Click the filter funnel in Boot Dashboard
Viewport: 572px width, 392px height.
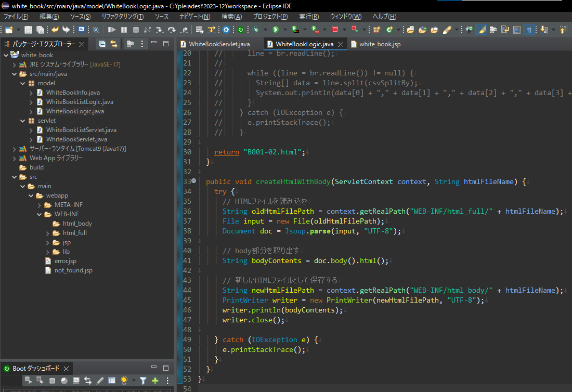click(x=143, y=381)
